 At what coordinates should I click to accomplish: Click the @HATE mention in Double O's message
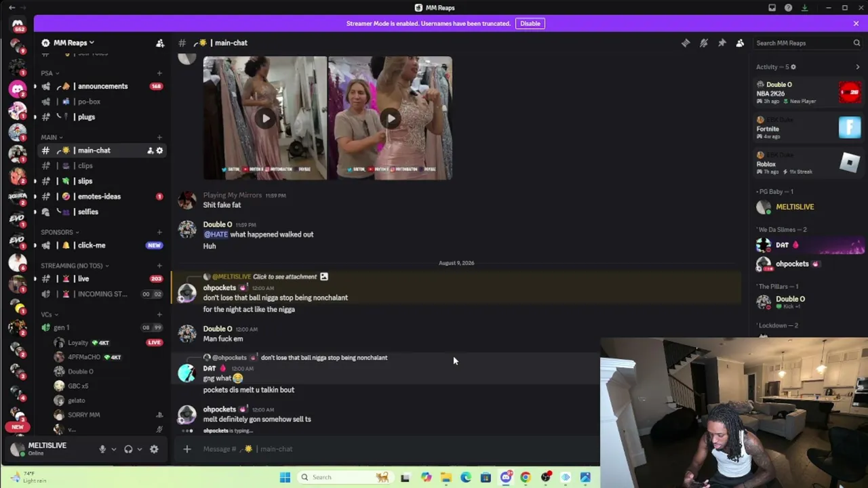(x=216, y=235)
